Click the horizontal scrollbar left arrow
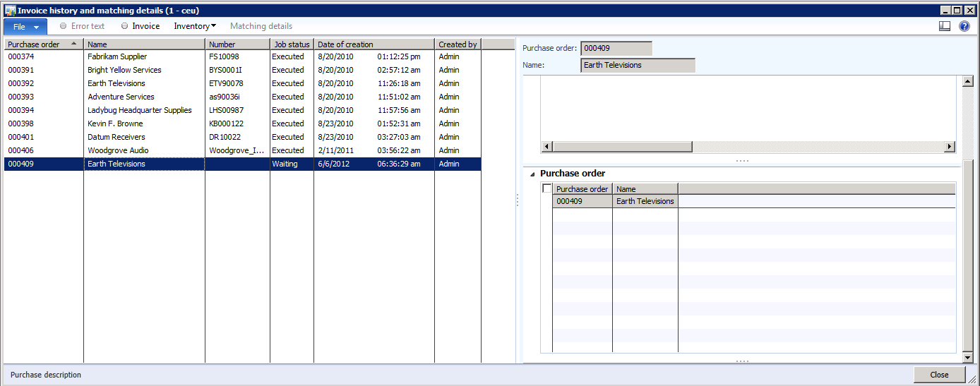Image resolution: width=980 pixels, height=386 pixels. point(546,147)
